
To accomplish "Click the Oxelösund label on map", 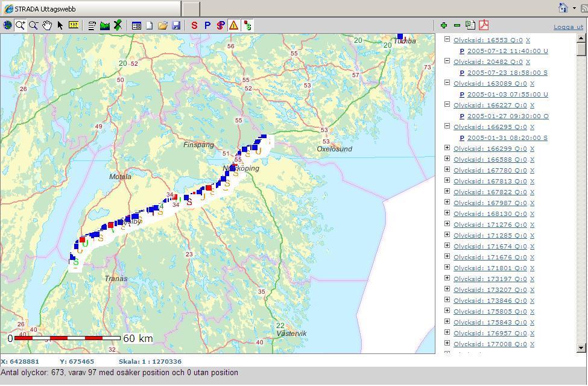I will click(335, 149).
